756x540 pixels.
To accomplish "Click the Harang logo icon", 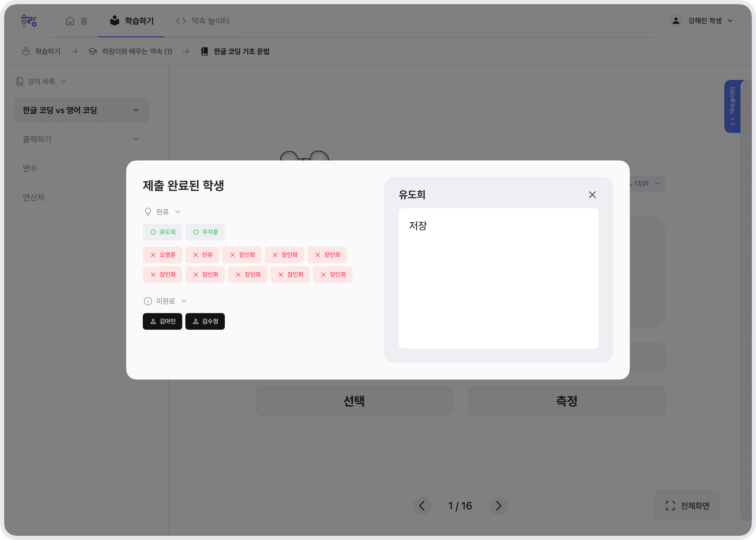I will tap(29, 21).
